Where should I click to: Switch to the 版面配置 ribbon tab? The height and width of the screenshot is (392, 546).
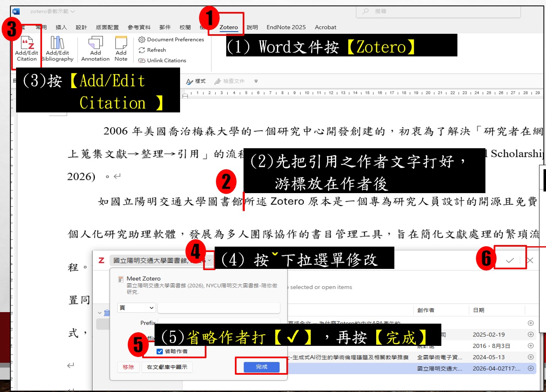coord(107,27)
